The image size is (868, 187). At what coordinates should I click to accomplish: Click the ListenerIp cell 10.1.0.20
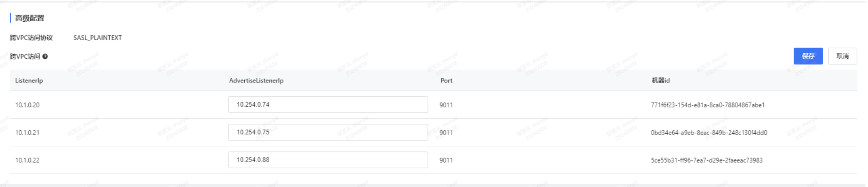(x=27, y=105)
